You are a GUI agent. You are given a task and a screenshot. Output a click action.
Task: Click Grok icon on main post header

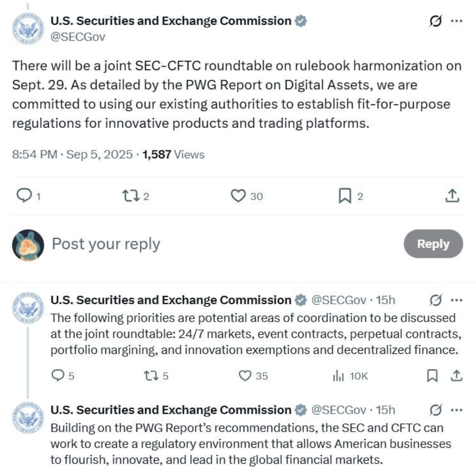[435, 21]
